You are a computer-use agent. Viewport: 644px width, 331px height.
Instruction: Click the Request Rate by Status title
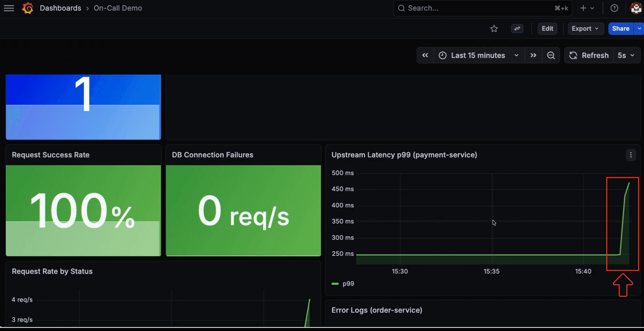[x=52, y=272]
